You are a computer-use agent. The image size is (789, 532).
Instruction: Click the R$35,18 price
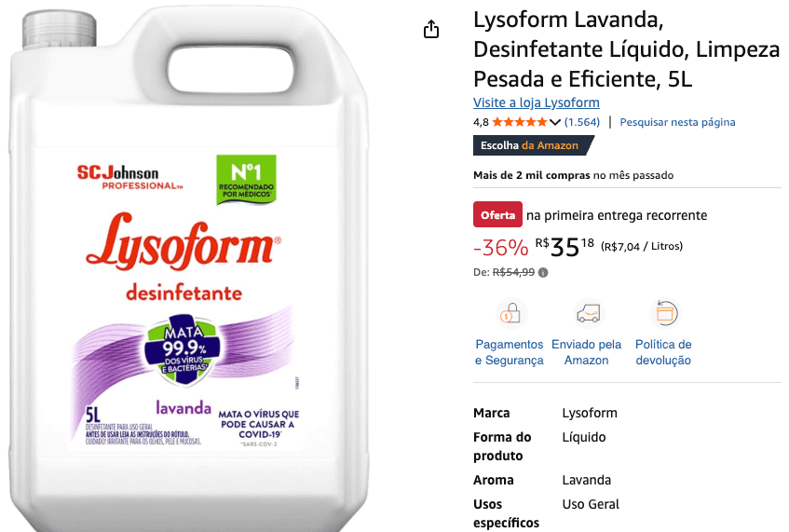point(565,247)
